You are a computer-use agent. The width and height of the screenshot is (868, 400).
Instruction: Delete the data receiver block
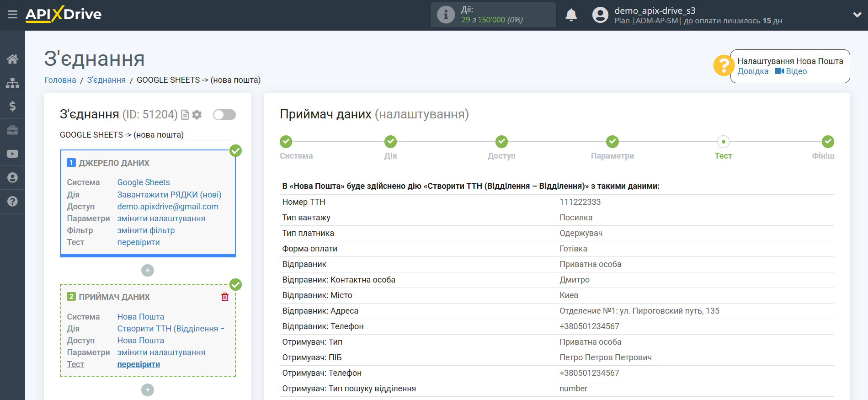pos(225,297)
